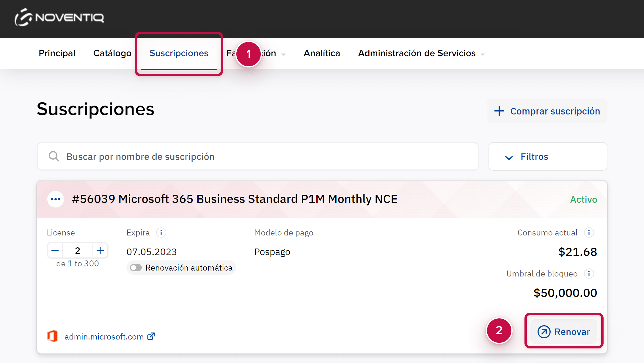Screen dimensions: 644x363
Task: Expand the Facturación menu arrow
Action: coord(283,54)
